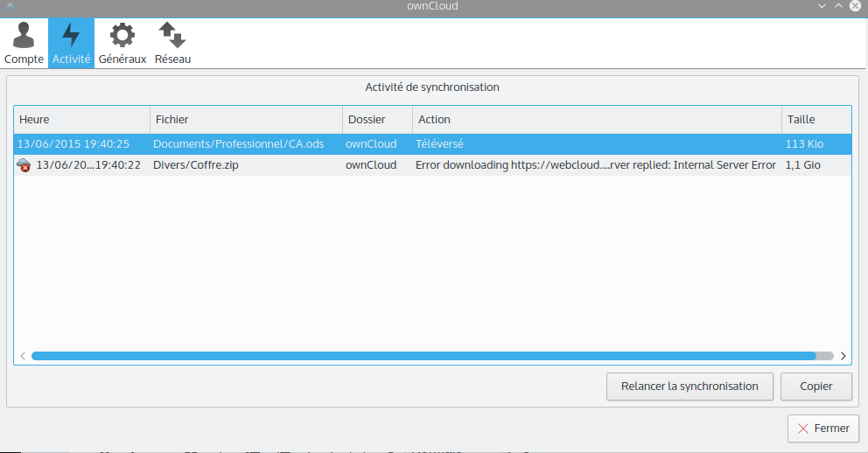
Task: Click the horizontal scrollbar thumb
Action: [423, 356]
